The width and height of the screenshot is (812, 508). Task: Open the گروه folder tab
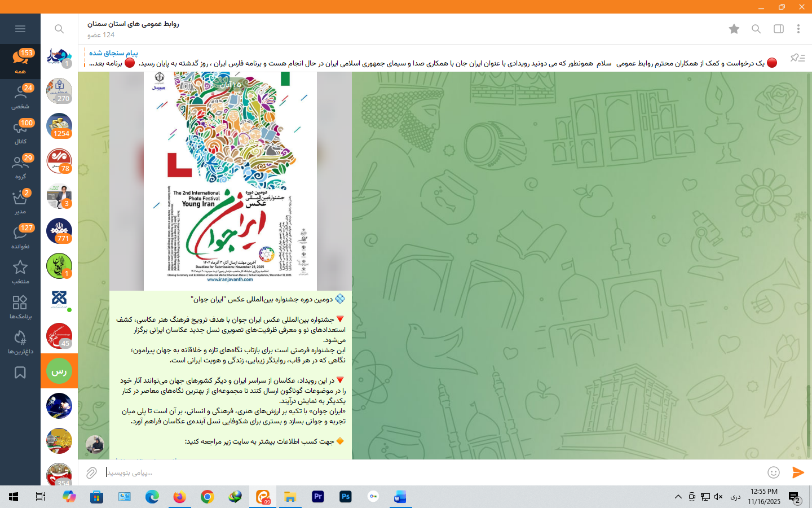click(x=20, y=167)
